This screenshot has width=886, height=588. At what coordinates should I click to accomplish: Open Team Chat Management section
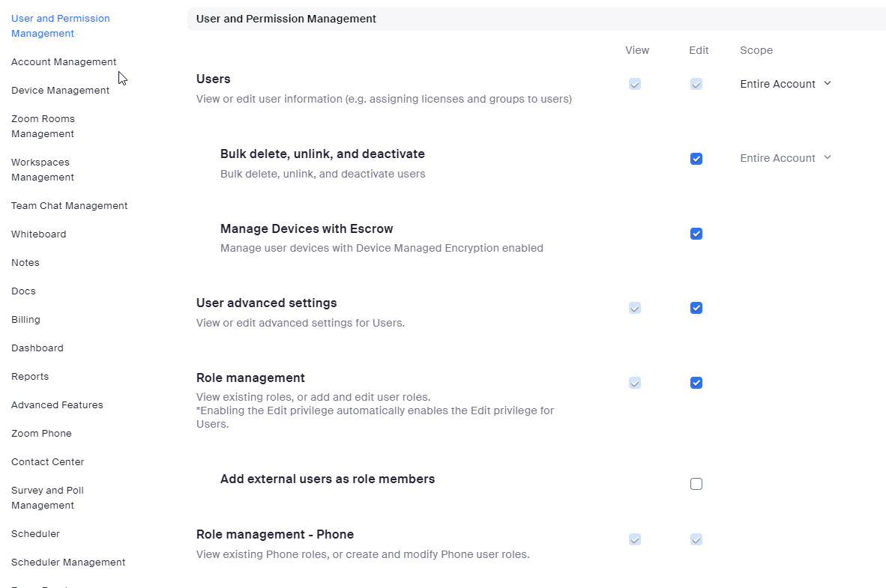click(x=69, y=206)
